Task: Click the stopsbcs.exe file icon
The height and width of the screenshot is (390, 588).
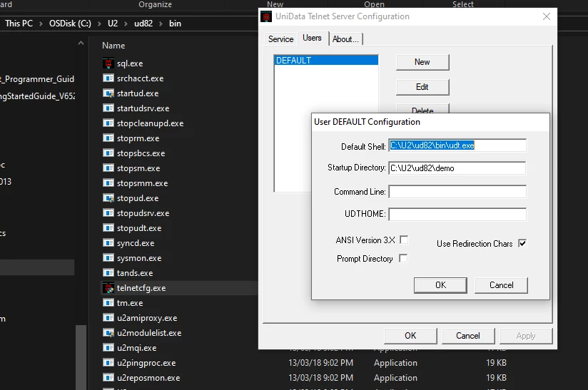Action: point(108,153)
